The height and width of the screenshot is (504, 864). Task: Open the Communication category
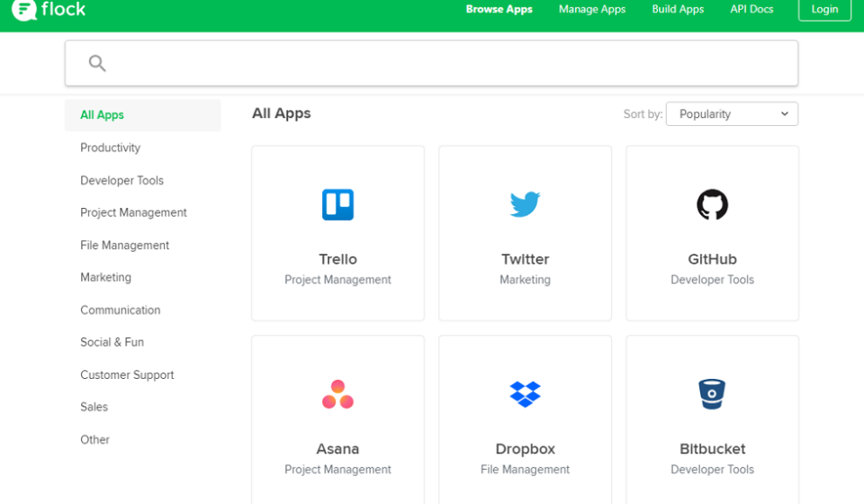pos(120,310)
